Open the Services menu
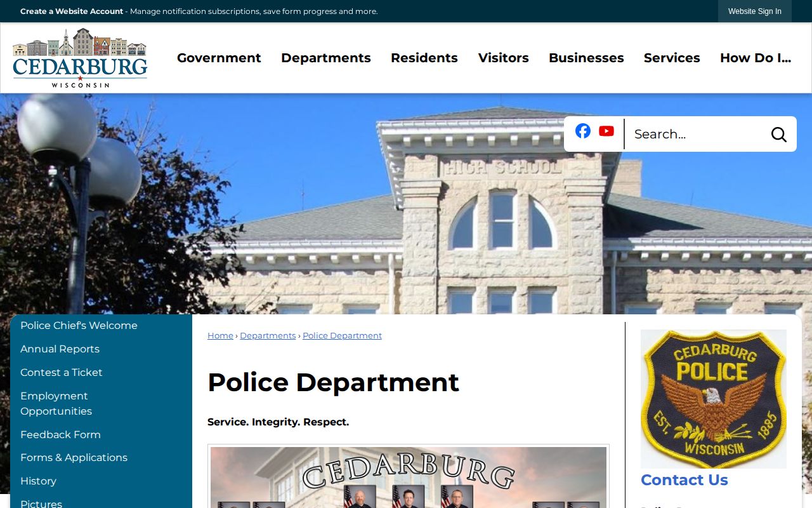 point(672,58)
